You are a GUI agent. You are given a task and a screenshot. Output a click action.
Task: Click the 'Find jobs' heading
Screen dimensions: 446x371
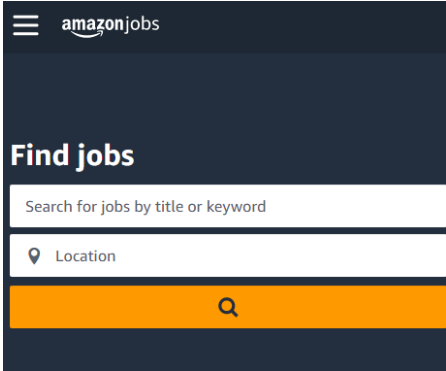(x=72, y=156)
